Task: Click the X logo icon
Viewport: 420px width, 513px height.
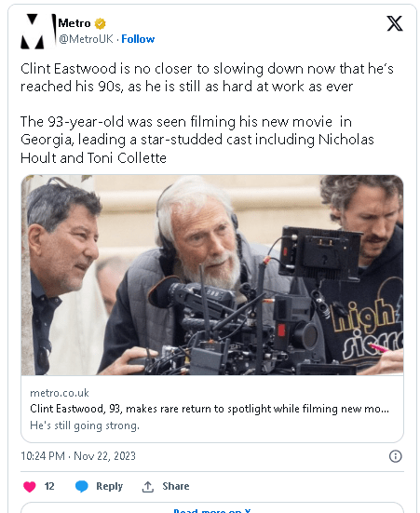Action: click(395, 23)
